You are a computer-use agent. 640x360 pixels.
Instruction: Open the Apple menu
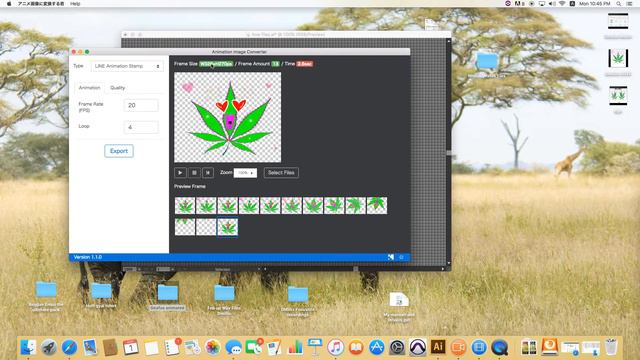(x=9, y=3)
